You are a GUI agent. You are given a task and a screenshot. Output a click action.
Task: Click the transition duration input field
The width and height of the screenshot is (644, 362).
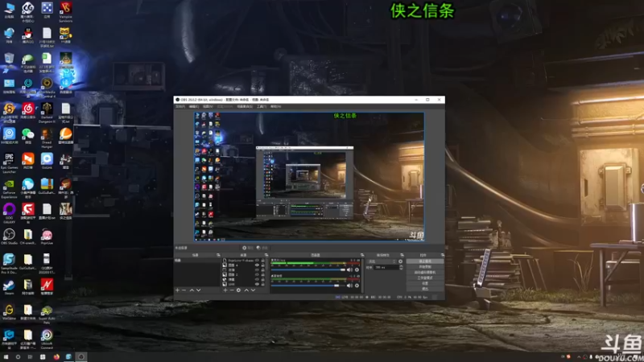click(x=386, y=267)
